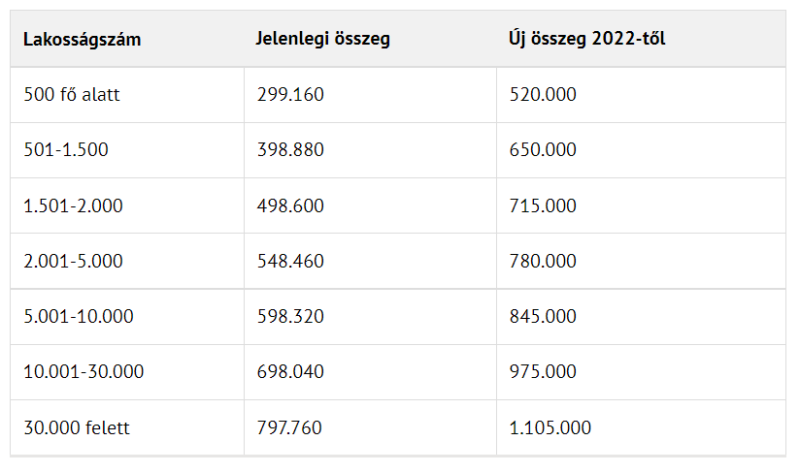Select the 1.501-2.000 row label
This screenshot has width=800, height=473.
(73, 205)
